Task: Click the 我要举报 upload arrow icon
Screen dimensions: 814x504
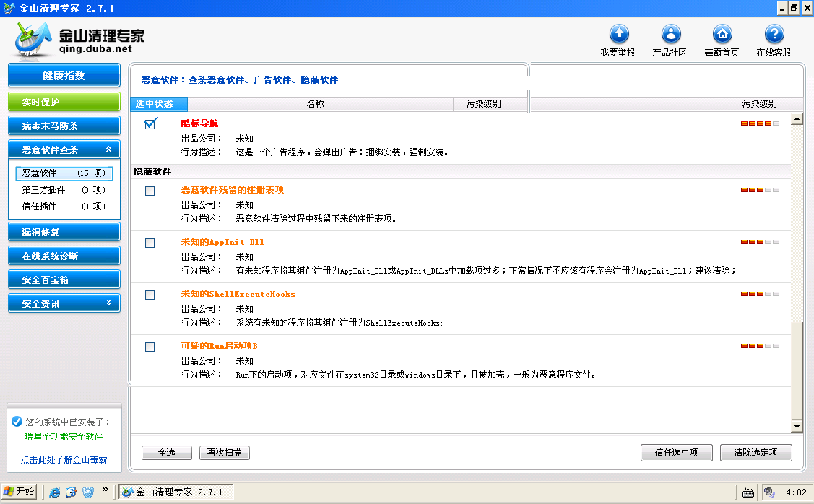Action: [x=619, y=35]
